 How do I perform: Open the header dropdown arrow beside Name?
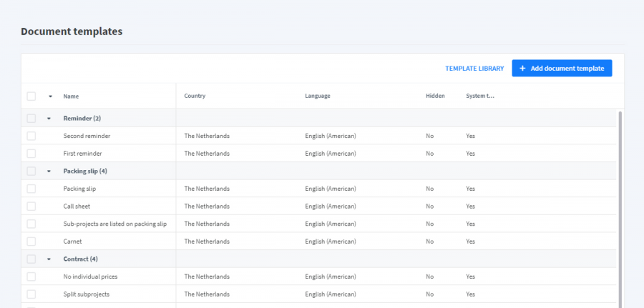click(x=50, y=96)
